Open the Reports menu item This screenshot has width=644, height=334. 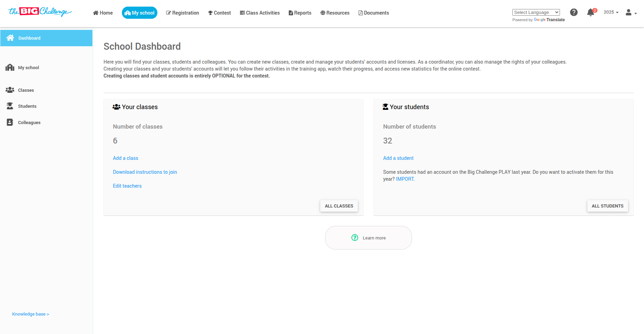click(300, 13)
